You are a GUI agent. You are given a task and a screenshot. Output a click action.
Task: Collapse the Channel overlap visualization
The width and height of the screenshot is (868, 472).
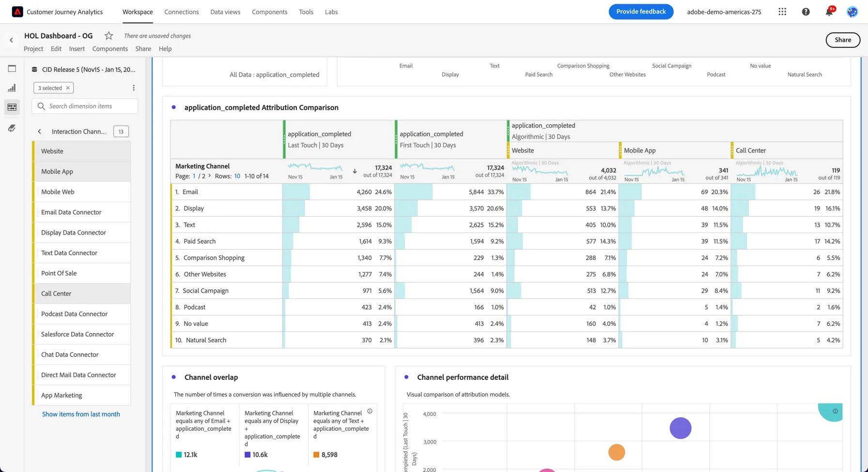(173, 377)
